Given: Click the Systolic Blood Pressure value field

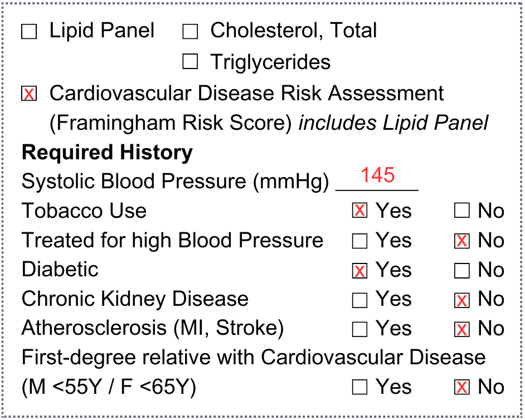Looking at the screenshot, I should click(377, 180).
